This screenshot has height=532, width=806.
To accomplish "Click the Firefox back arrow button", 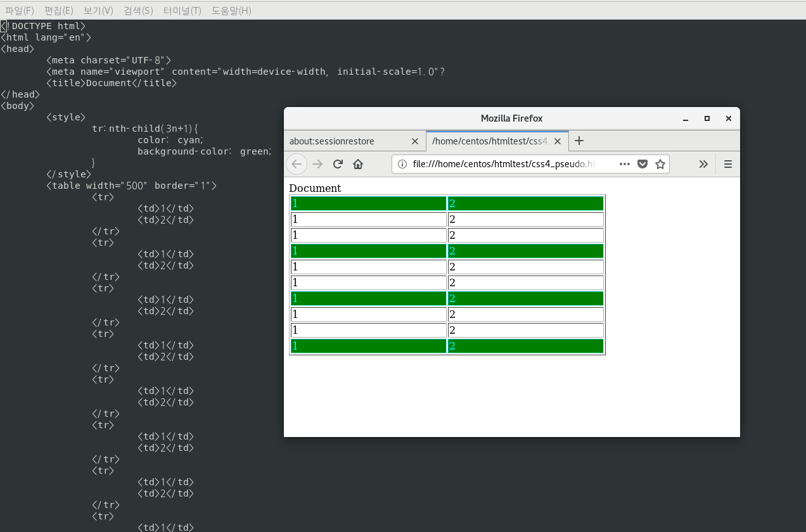I will click(x=297, y=164).
